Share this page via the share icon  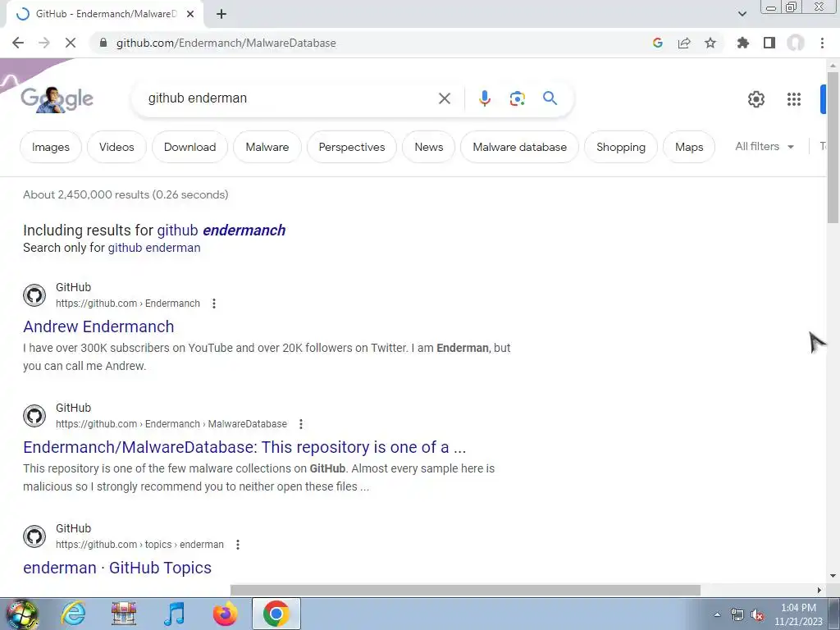[684, 43]
